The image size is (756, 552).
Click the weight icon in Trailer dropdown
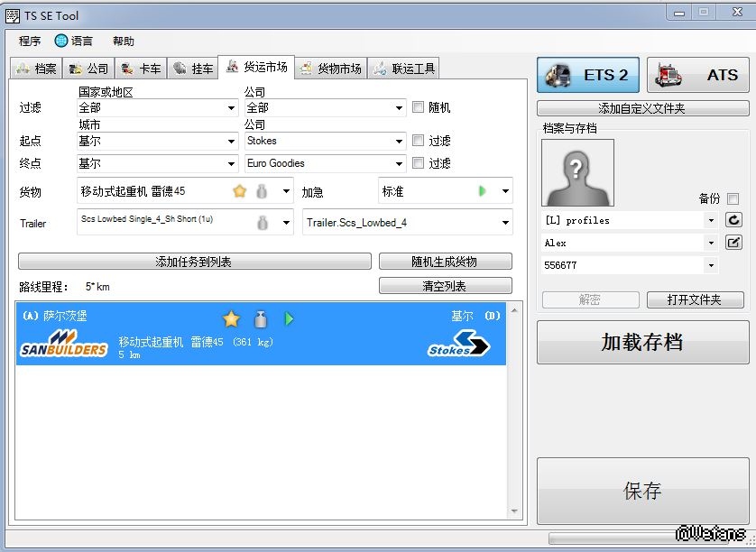click(263, 223)
